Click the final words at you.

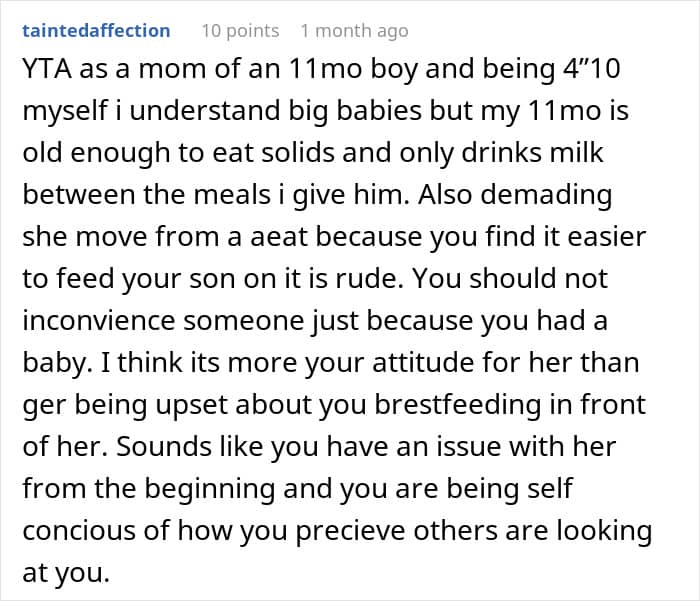pyautogui.click(x=66, y=573)
